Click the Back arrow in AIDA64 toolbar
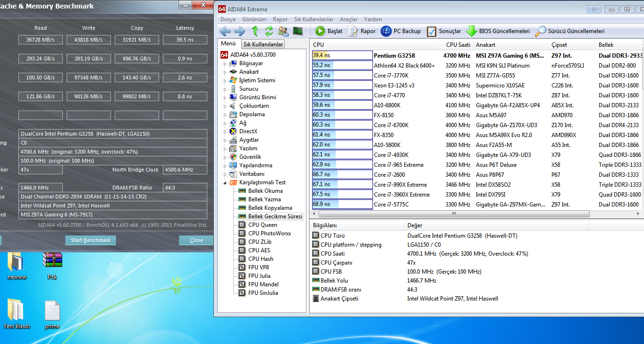 [x=225, y=31]
